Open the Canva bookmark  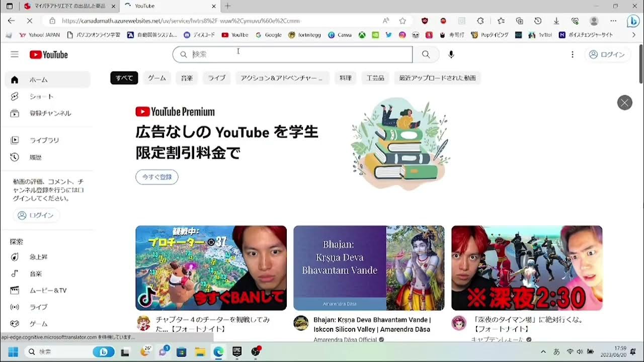click(340, 35)
